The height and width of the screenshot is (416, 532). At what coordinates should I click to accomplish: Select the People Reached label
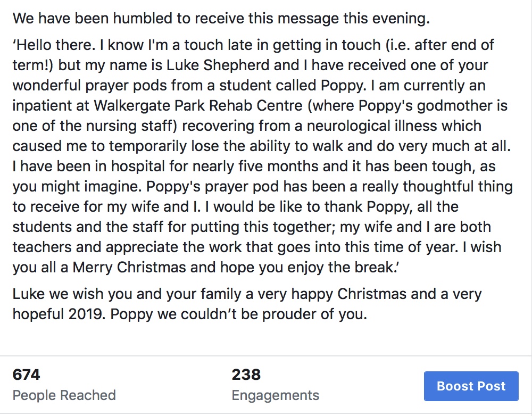(64, 395)
